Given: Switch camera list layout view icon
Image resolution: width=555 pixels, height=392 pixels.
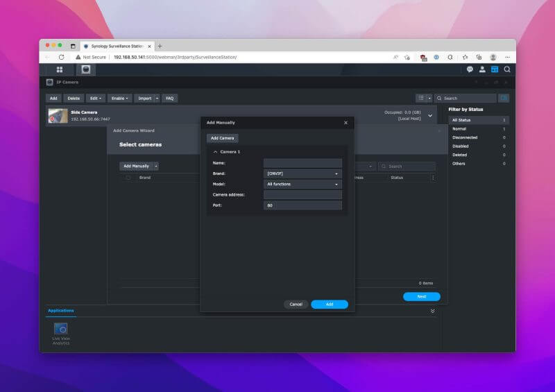Looking at the screenshot, I should coord(421,98).
